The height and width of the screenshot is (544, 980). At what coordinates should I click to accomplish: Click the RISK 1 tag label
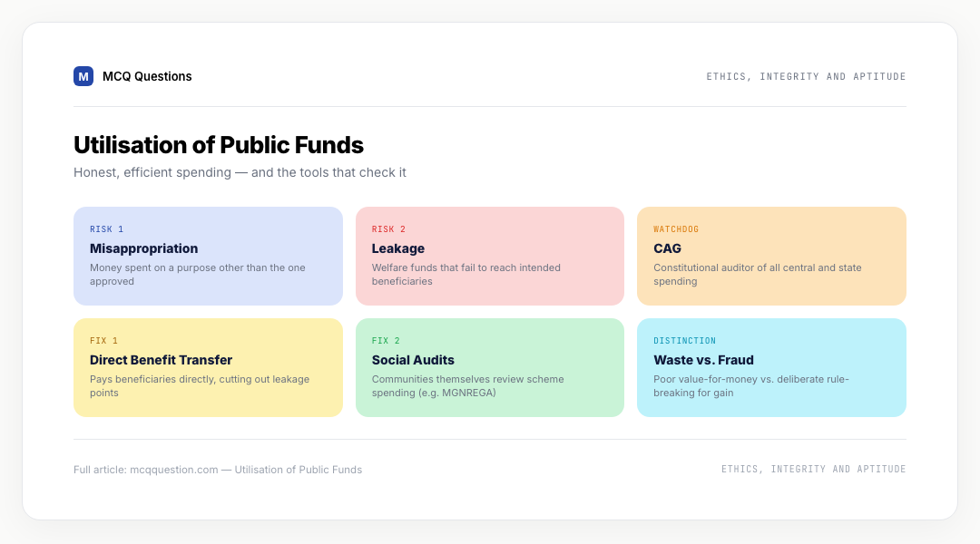[x=107, y=229]
